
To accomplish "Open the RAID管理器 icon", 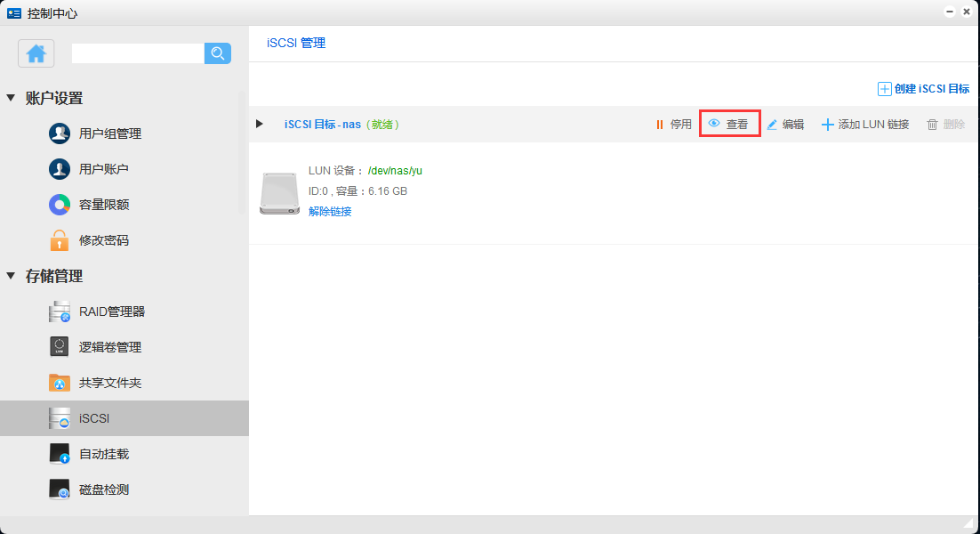I will [x=60, y=311].
